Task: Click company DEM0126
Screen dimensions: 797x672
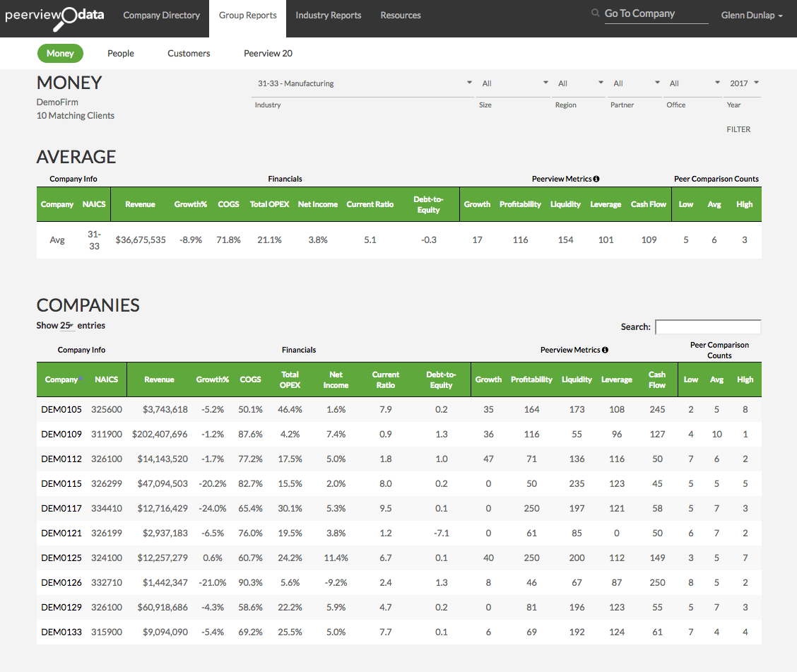Action: click(x=61, y=582)
